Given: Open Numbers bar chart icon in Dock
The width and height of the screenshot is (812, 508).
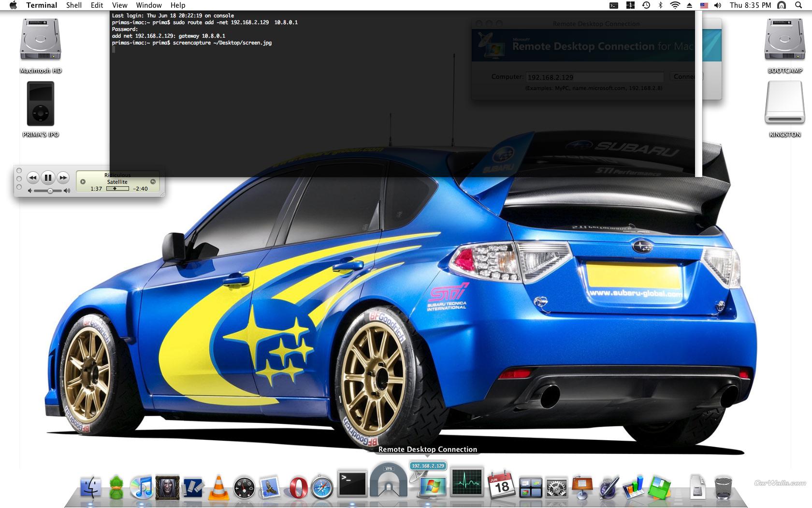Looking at the screenshot, I should coord(634,487).
